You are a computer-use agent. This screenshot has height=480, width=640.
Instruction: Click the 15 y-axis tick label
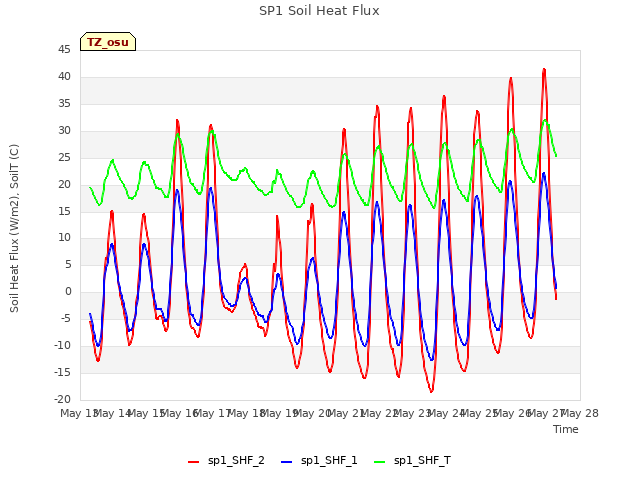point(64,211)
